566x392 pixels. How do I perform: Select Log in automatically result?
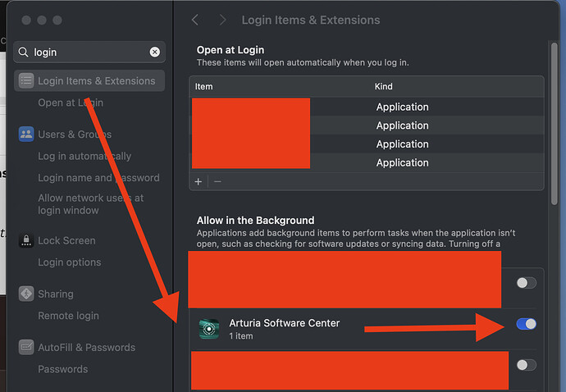pyautogui.click(x=84, y=156)
